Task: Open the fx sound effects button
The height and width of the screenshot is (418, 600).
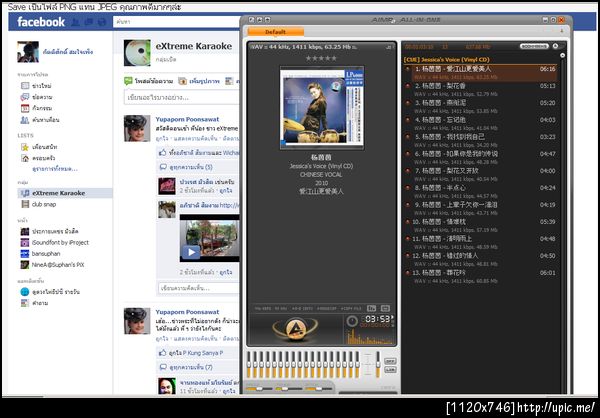Action: click(371, 308)
